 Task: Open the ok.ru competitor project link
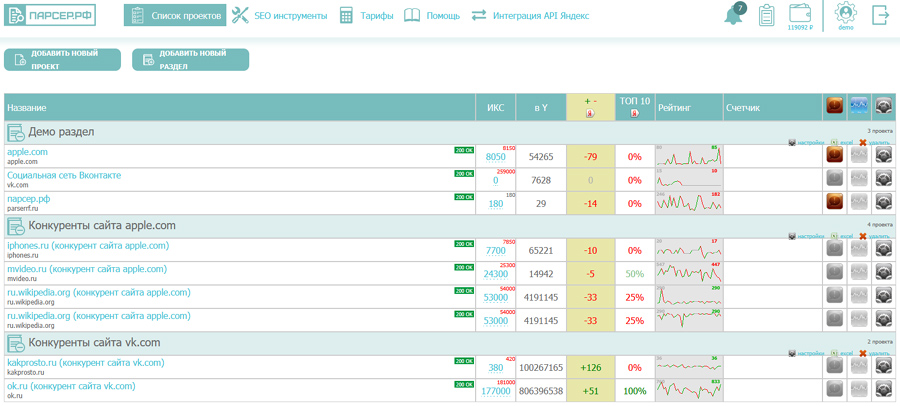(71, 386)
